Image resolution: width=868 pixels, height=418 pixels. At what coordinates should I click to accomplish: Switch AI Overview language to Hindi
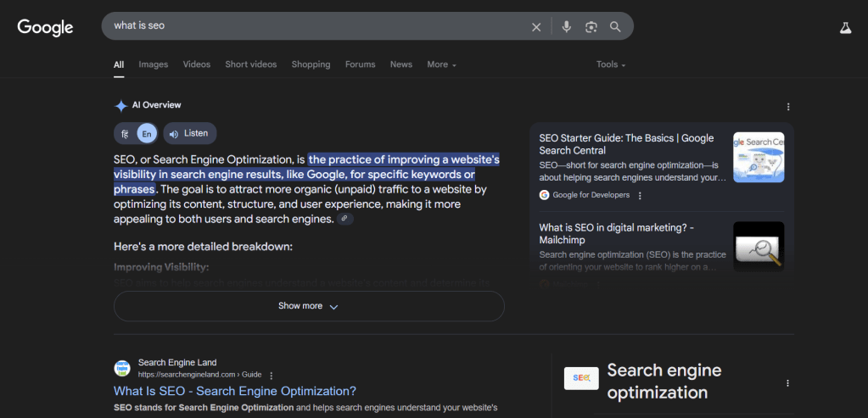tap(126, 134)
